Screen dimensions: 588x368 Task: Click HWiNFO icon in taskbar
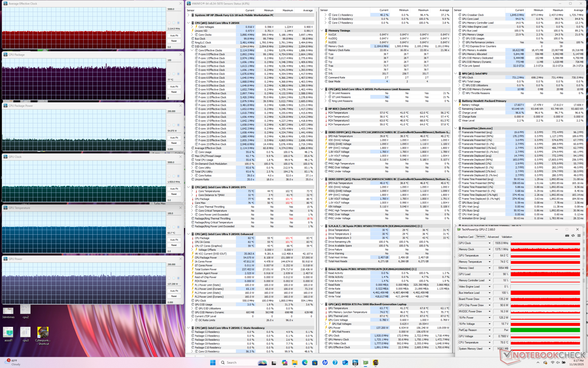point(355,362)
